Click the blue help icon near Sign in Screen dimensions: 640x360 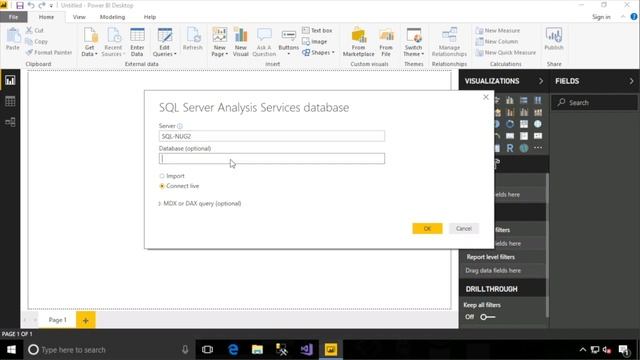pos(634,17)
